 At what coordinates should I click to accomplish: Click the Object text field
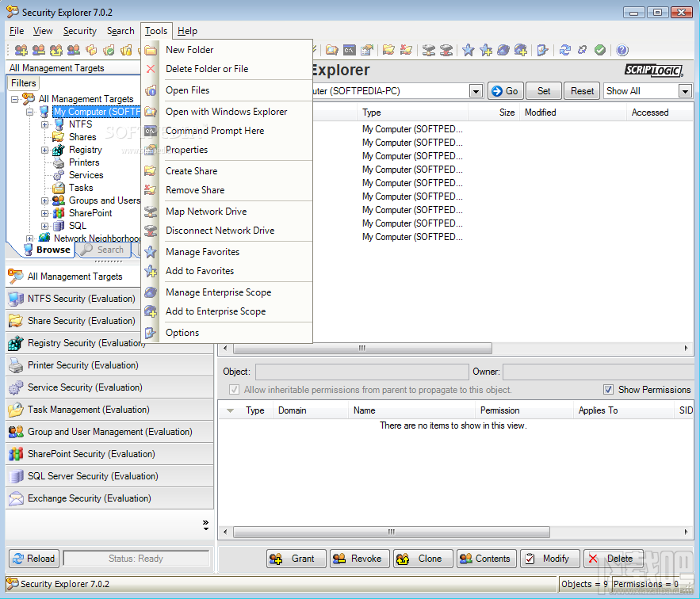[362, 372]
